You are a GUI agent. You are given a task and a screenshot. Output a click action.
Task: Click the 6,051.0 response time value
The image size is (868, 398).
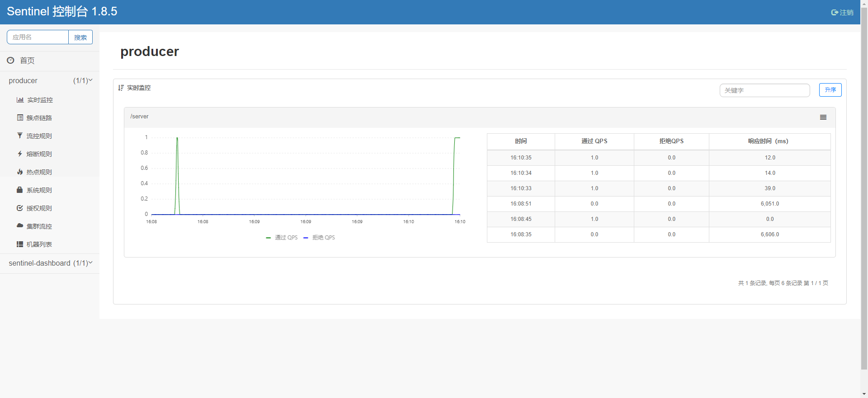coord(769,204)
